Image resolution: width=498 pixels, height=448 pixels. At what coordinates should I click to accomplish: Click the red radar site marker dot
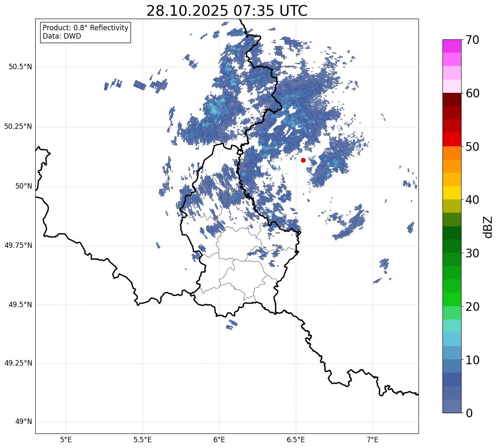pos(303,160)
